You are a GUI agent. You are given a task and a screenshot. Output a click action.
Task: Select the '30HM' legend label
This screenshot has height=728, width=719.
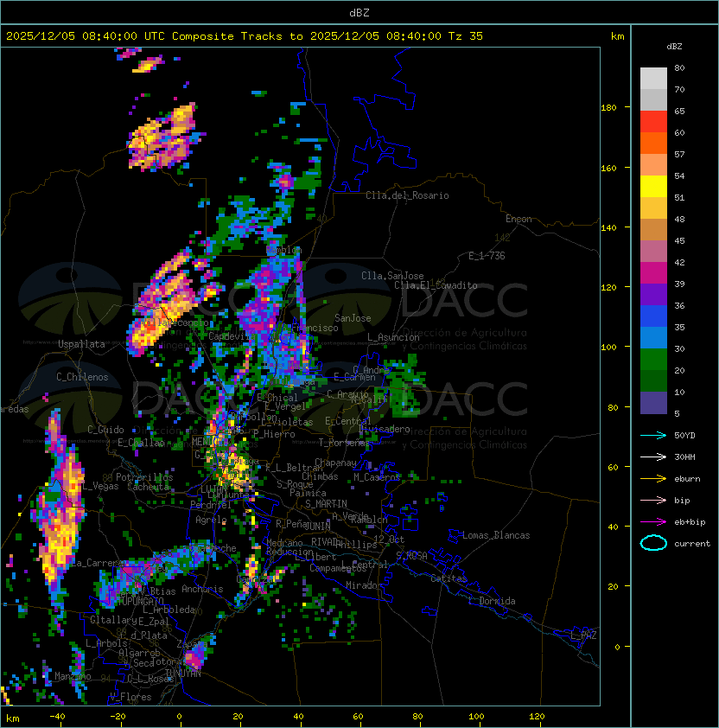tap(684, 457)
